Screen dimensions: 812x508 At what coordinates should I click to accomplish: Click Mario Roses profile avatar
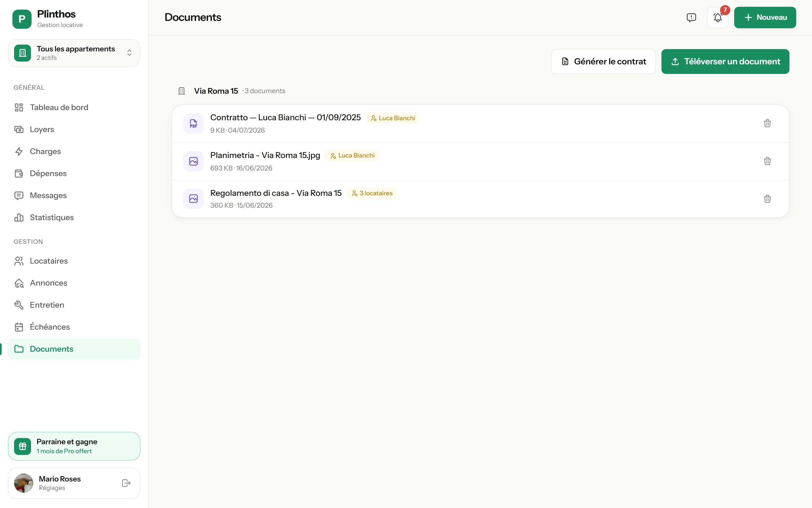(x=23, y=483)
